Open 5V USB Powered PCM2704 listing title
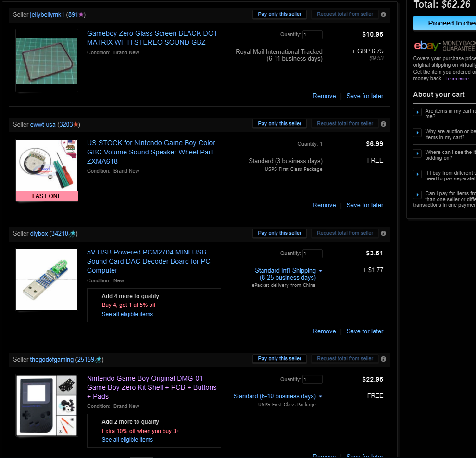The image size is (476, 458). pyautogui.click(x=149, y=262)
